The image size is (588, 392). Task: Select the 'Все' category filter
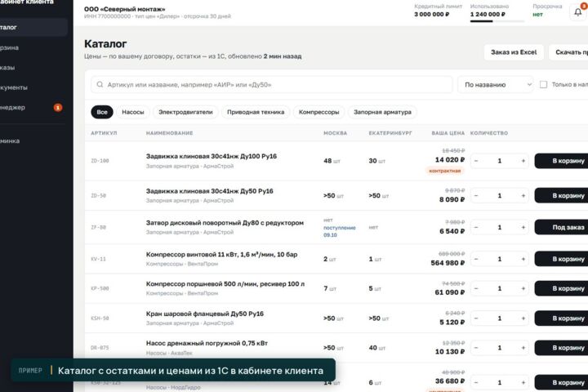coord(102,112)
